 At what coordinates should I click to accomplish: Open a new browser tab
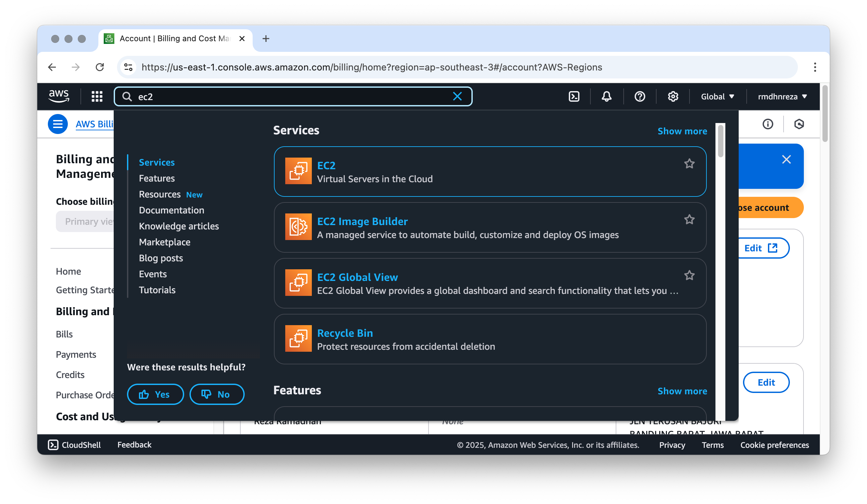coord(266,39)
